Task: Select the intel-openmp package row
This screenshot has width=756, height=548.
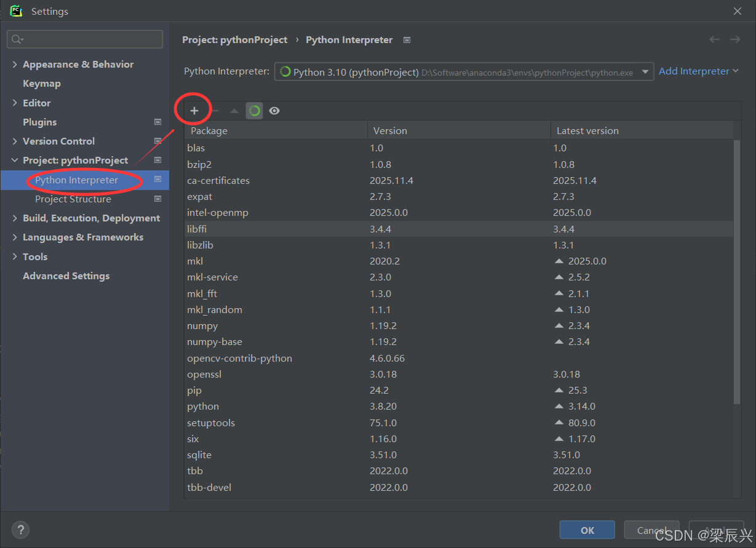Action: 459,212
